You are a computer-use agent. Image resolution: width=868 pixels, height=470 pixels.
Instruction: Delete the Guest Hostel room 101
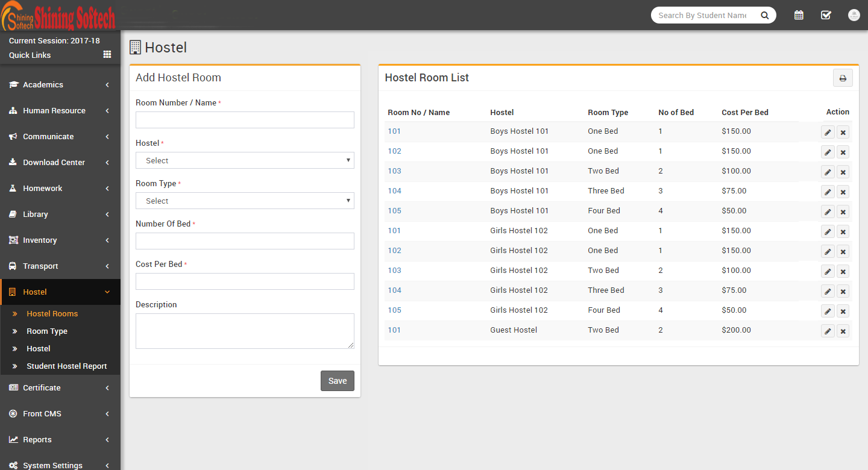[x=843, y=331]
